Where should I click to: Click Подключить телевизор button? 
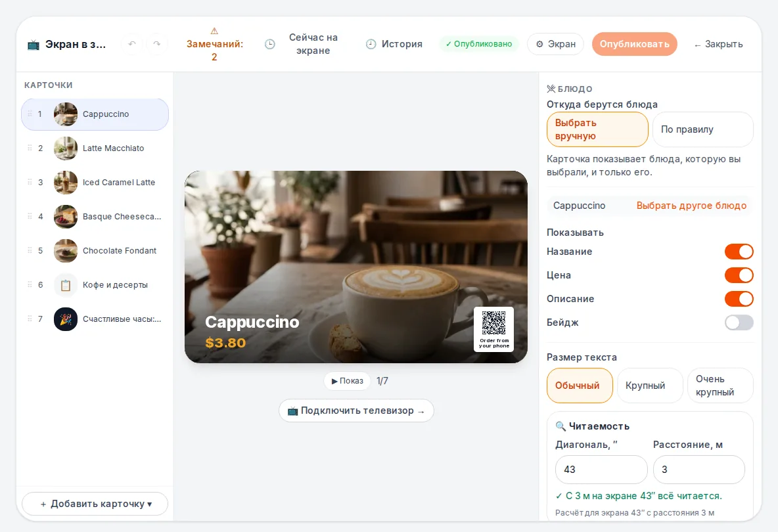click(x=356, y=410)
